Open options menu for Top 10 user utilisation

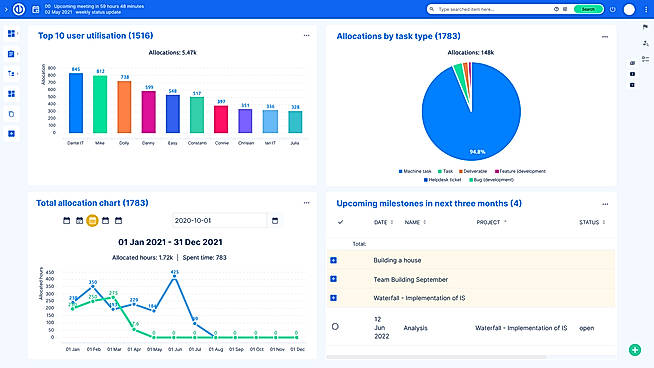point(307,35)
